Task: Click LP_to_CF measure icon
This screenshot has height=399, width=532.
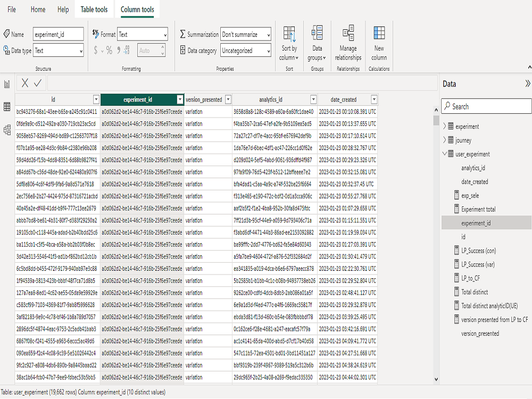Action: click(456, 278)
